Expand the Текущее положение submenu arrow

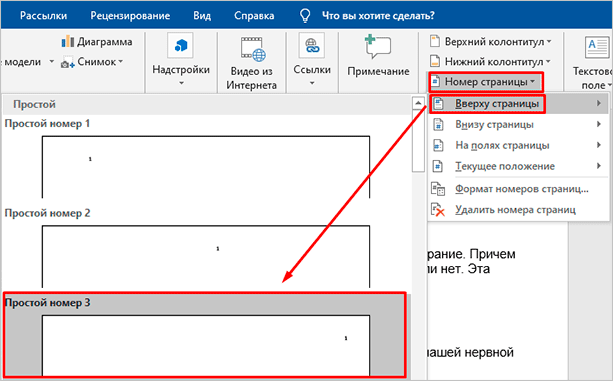(599, 166)
